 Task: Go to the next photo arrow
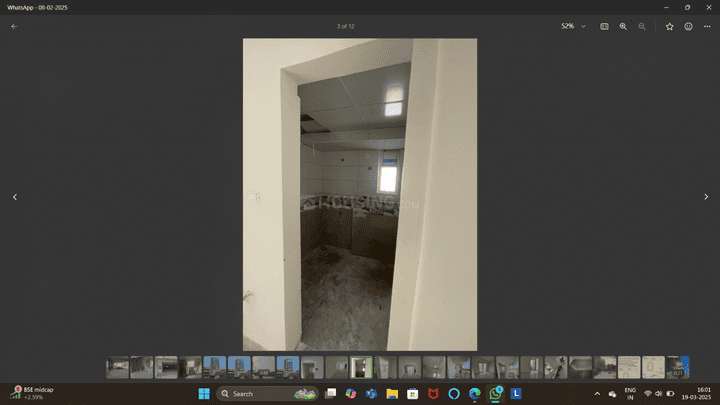tap(706, 197)
